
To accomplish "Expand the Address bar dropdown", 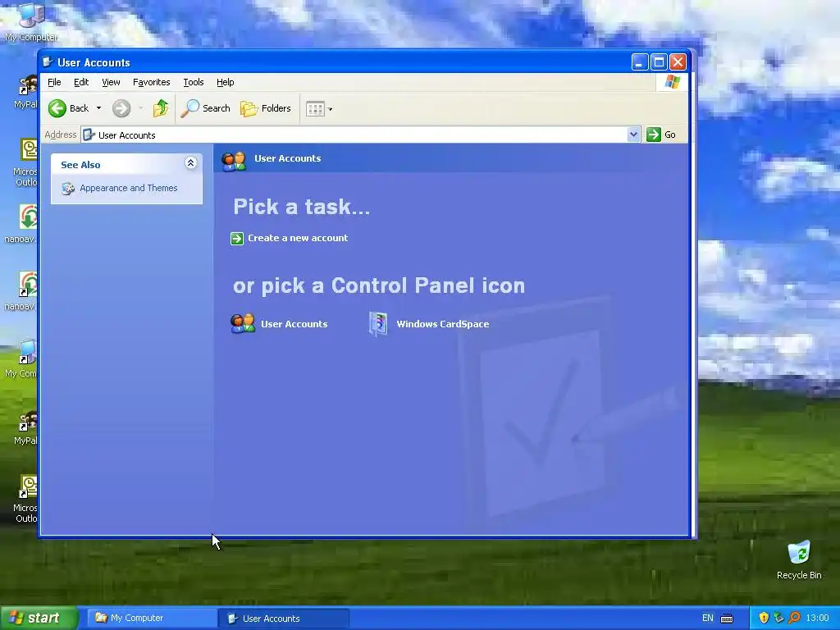I will (x=634, y=135).
